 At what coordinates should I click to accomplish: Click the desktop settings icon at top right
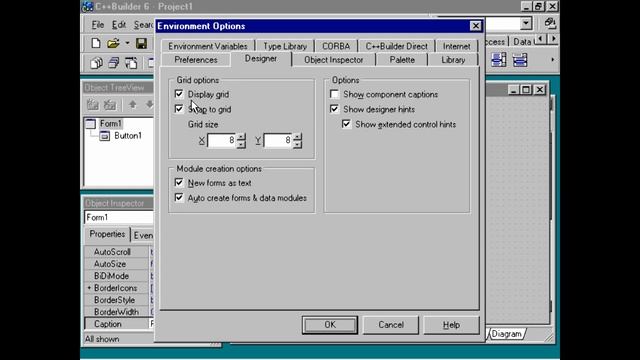[550, 23]
